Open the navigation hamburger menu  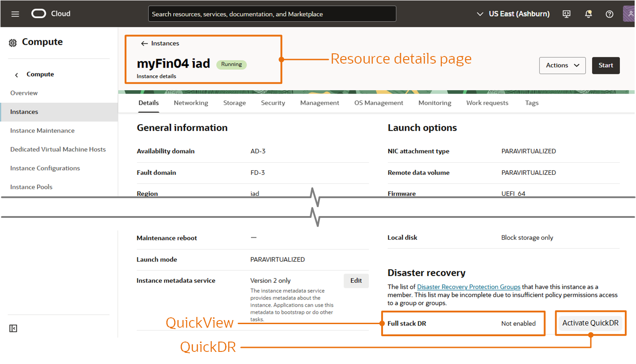(x=15, y=13)
